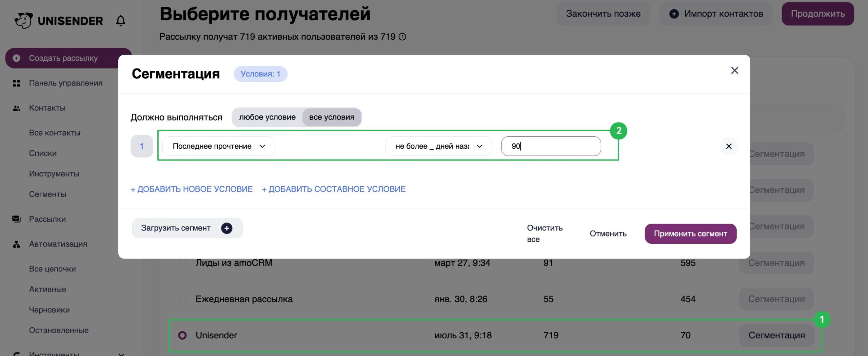Switch to любое условие option
Screen dimensions: 868x356
pos(267,117)
